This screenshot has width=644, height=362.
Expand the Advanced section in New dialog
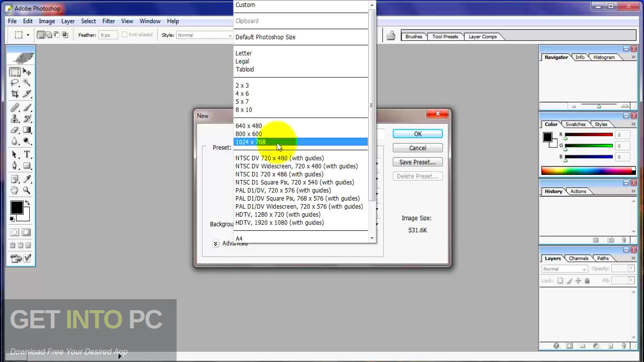[215, 243]
